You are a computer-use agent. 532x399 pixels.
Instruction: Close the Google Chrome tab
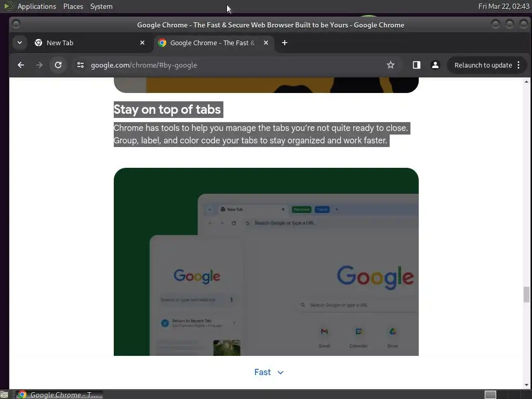click(x=265, y=43)
